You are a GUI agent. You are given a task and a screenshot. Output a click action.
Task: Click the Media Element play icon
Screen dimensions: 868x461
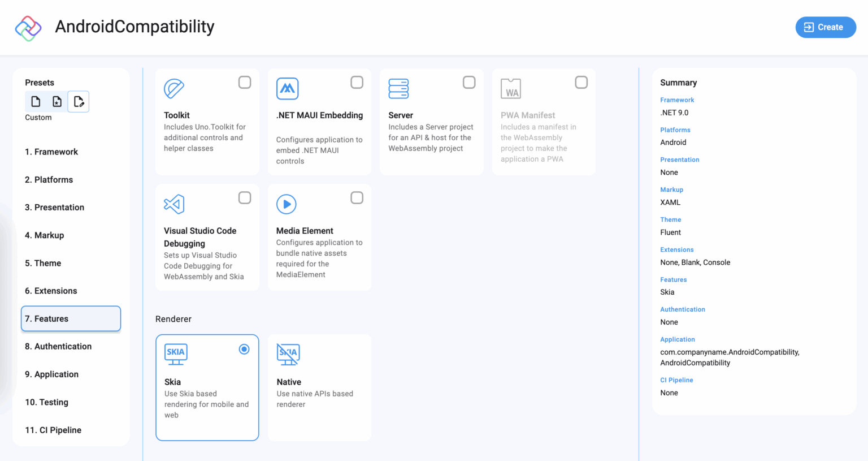point(287,204)
